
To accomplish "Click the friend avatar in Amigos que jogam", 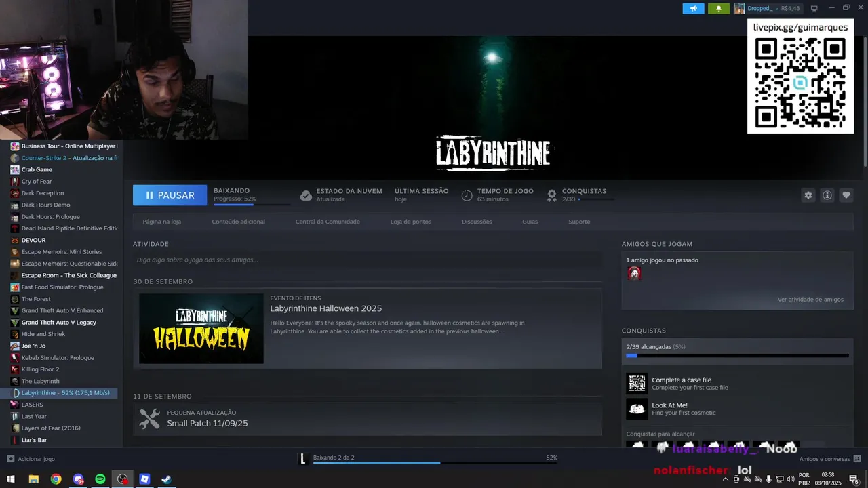I will point(634,273).
